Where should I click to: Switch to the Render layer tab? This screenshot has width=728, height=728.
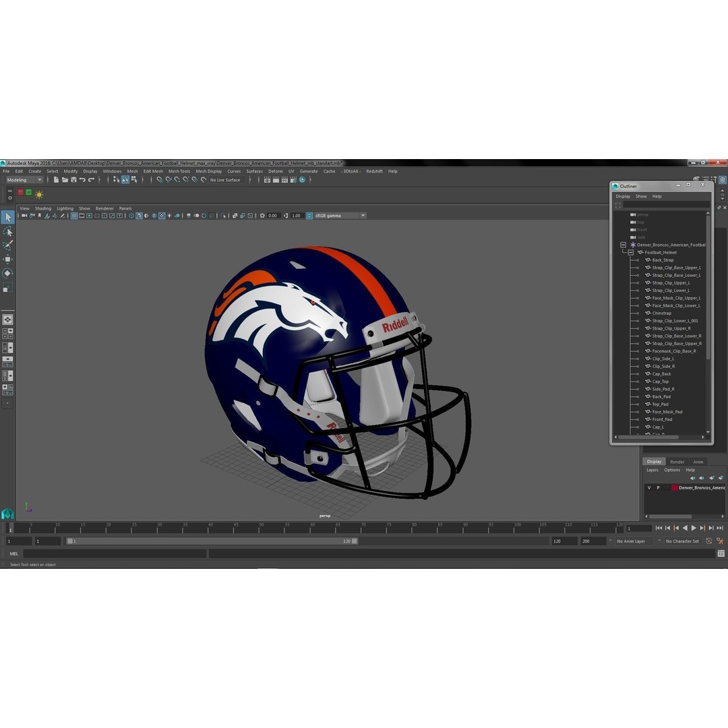[677, 462]
